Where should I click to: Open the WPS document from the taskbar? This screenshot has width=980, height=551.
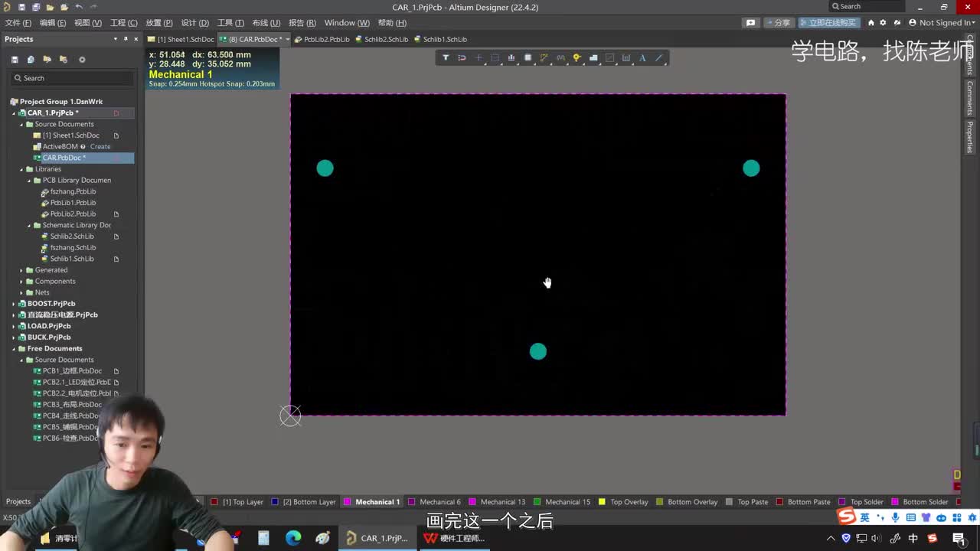(x=455, y=538)
